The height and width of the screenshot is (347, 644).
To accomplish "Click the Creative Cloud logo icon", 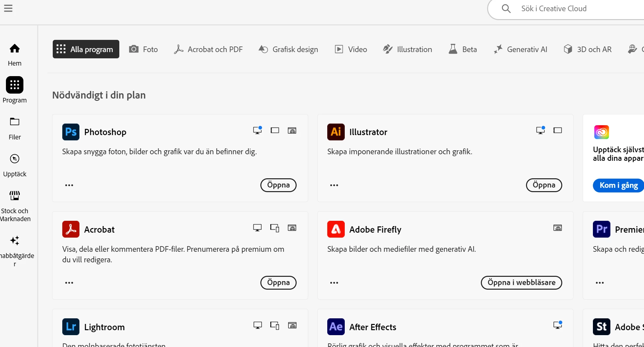I will click(601, 132).
